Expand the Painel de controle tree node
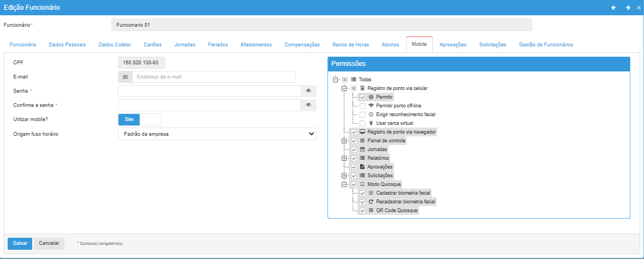Image resolution: width=644 pixels, height=259 pixels. pyautogui.click(x=344, y=141)
